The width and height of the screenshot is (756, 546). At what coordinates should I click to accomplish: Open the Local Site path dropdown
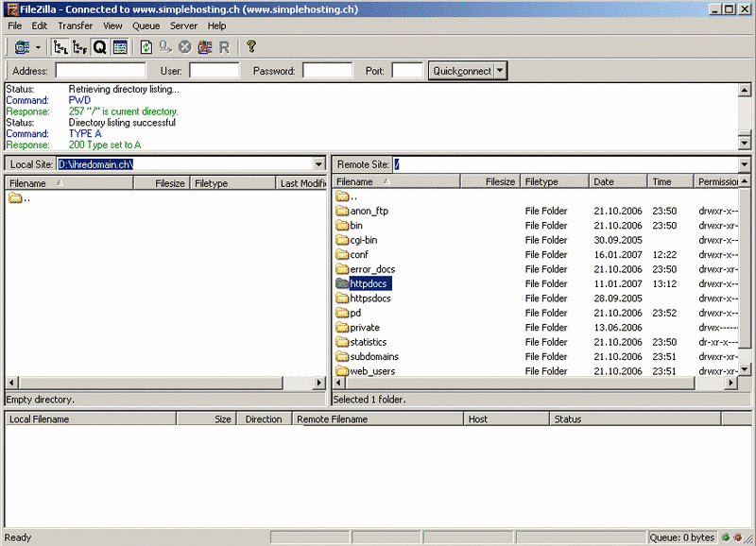[x=318, y=164]
